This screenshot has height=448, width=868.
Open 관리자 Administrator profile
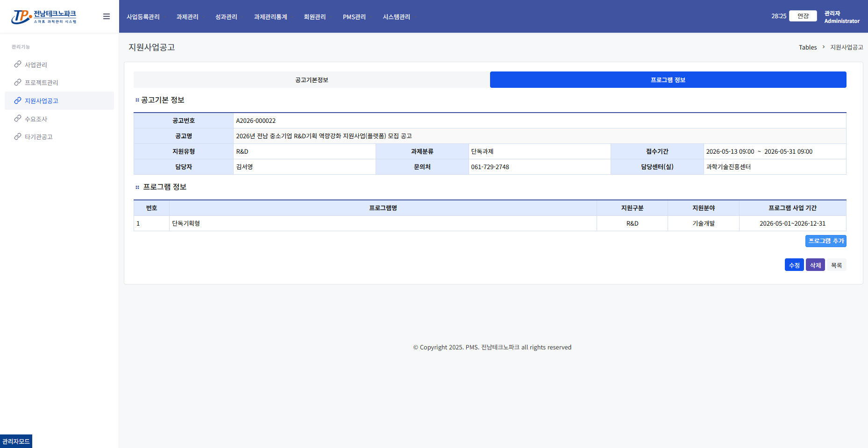pos(842,17)
